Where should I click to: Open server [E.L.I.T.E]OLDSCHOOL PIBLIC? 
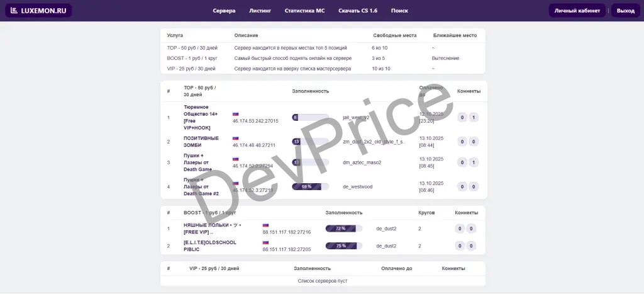click(210, 246)
